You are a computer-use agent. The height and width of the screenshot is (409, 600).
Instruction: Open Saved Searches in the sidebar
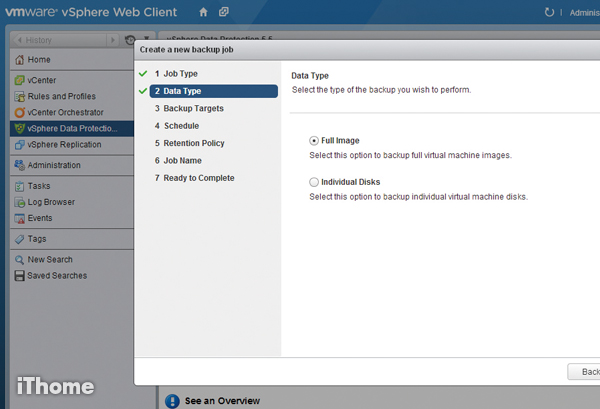(x=56, y=275)
